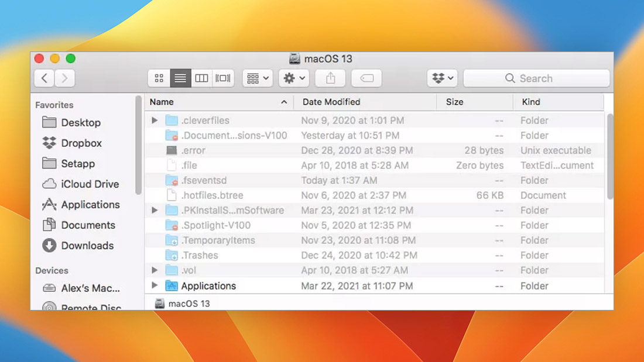Expand the .cleverfiles folder
The image size is (644, 362).
(155, 120)
